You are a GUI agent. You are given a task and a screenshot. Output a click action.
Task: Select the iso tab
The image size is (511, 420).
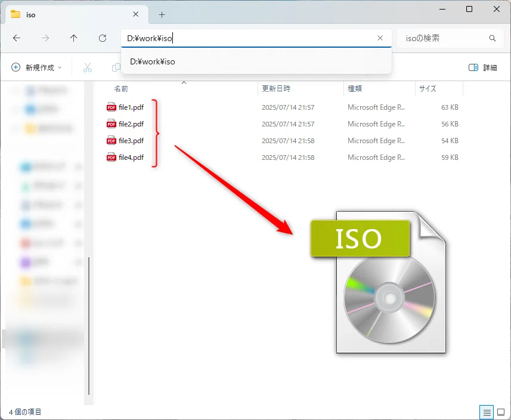click(x=77, y=14)
